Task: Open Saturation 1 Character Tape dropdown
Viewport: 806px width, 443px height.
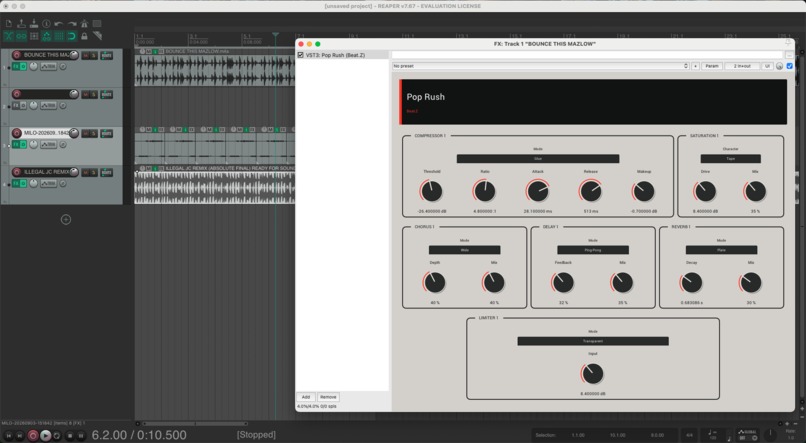Action: pyautogui.click(x=730, y=159)
